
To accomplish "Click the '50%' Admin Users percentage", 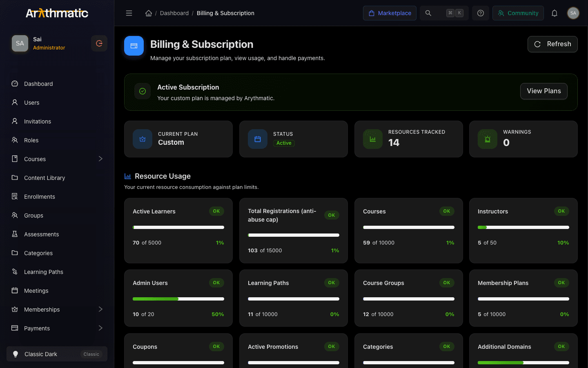I will point(218,314).
